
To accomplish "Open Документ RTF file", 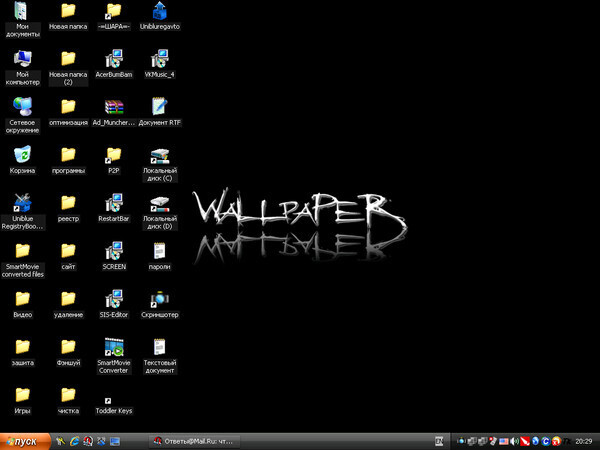I will click(160, 112).
